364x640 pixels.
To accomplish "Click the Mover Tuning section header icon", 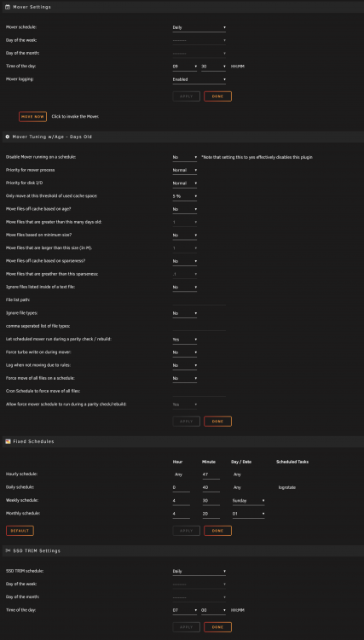I will coord(8,137).
